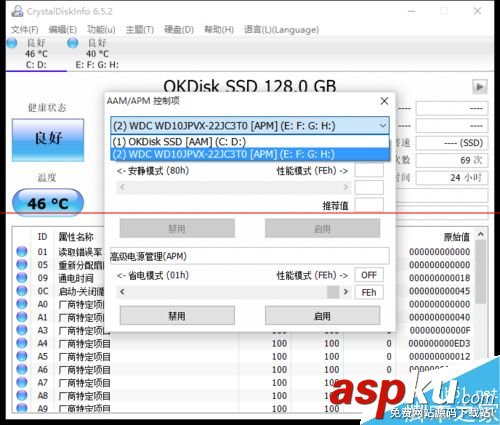Choose (1) OKDisk SSD [AAM] option
This screenshot has width=500, height=425.
pos(250,142)
